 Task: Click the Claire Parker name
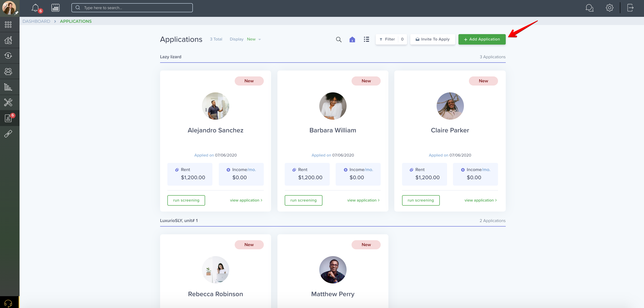click(x=450, y=130)
